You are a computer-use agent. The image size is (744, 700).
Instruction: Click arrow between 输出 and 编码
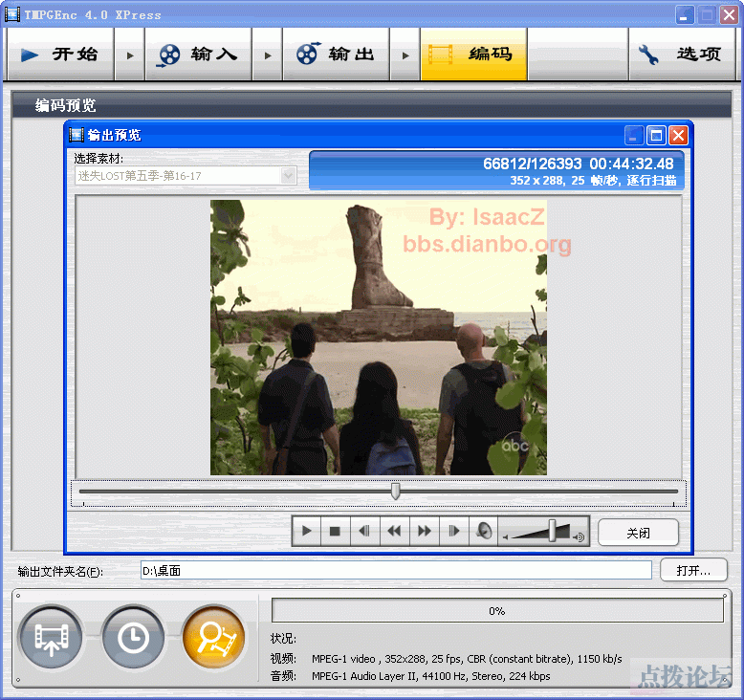pyautogui.click(x=405, y=55)
